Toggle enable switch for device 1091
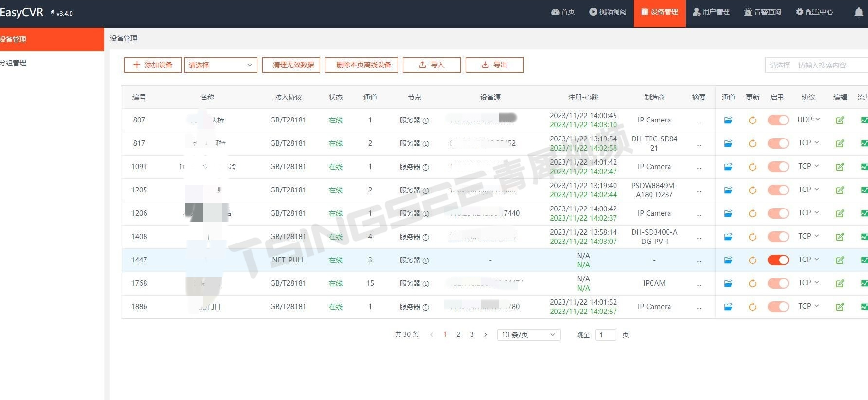Screen dimensions: 868x400 tap(778, 167)
